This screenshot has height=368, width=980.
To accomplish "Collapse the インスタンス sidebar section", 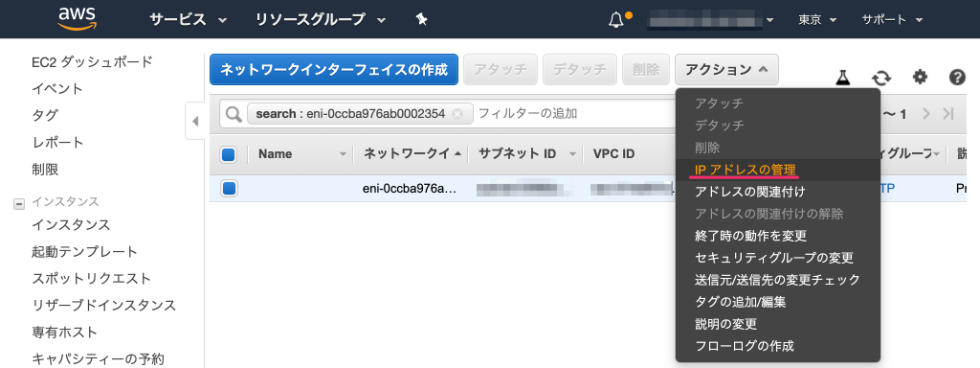I will click(19, 203).
